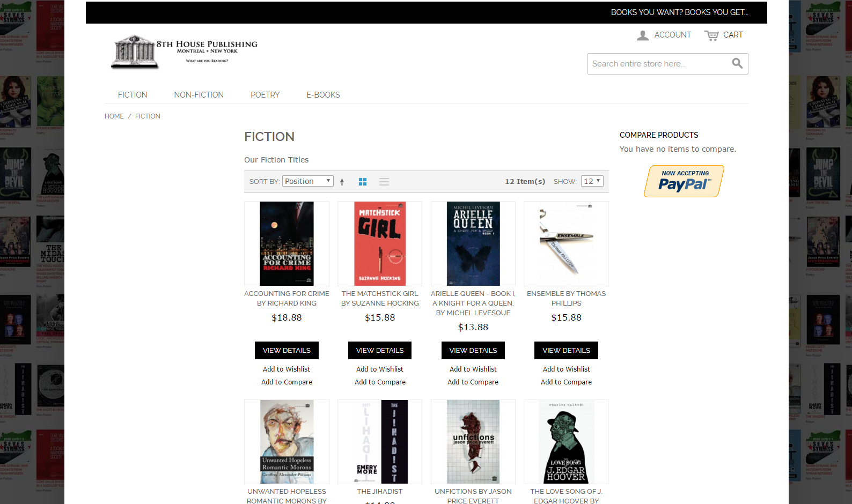Open the Show 12 per-page dropdown
Viewport: 852px width, 504px height.
coord(592,181)
